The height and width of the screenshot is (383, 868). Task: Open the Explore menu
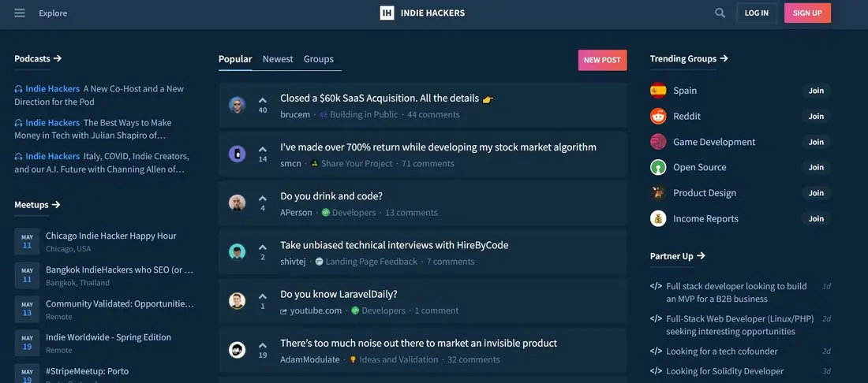click(x=53, y=13)
